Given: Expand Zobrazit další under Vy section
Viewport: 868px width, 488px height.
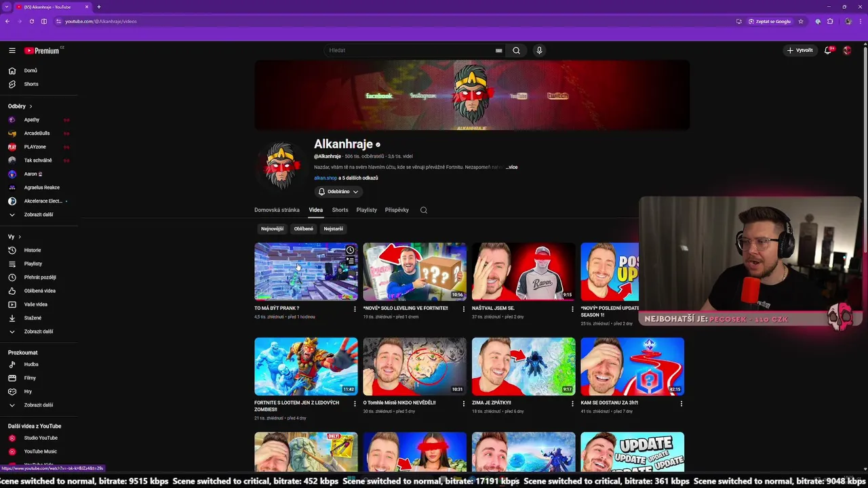Looking at the screenshot, I should coord(39,331).
